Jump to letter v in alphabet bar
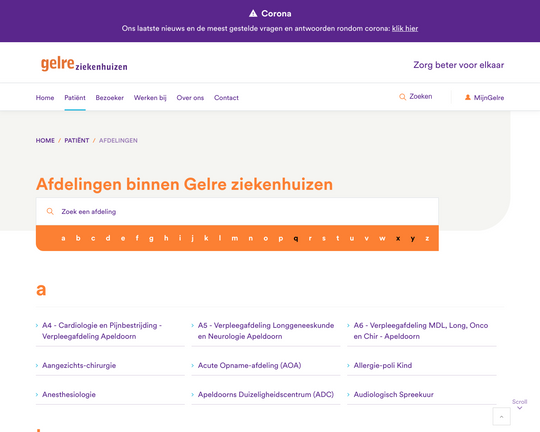The height and width of the screenshot is (432, 540). tap(366, 238)
